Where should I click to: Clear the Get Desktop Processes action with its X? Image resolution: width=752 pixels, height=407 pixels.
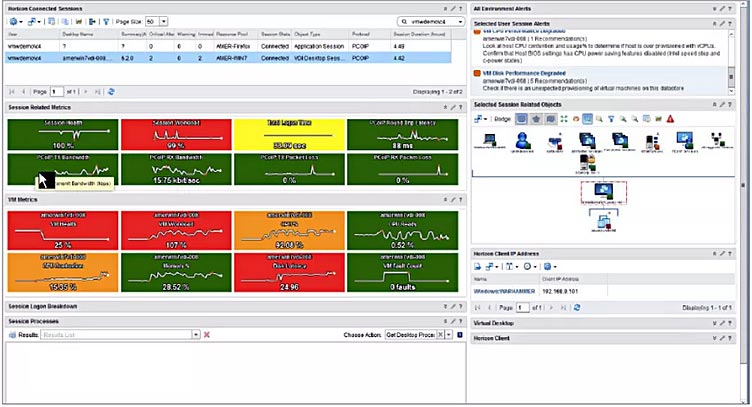tap(440, 335)
